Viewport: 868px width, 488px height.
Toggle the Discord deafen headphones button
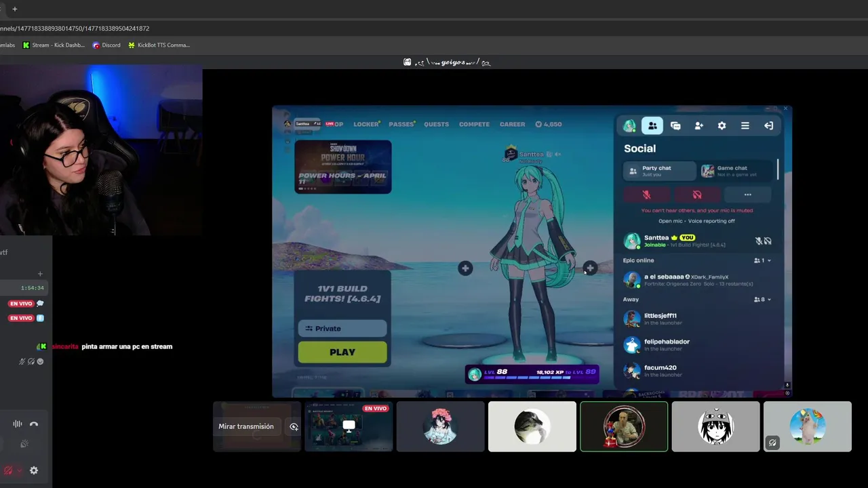pos(8,470)
